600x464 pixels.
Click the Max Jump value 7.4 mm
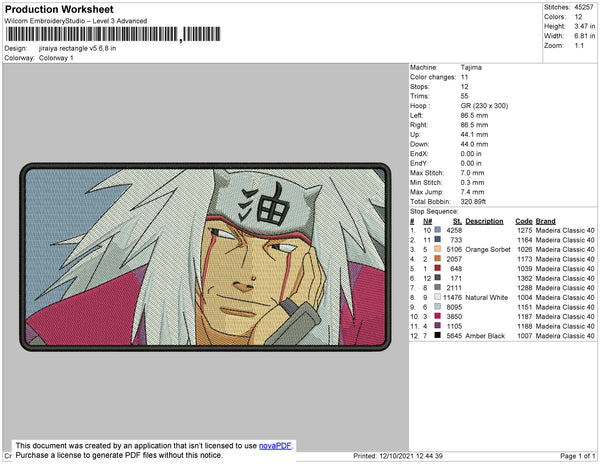pos(472,192)
